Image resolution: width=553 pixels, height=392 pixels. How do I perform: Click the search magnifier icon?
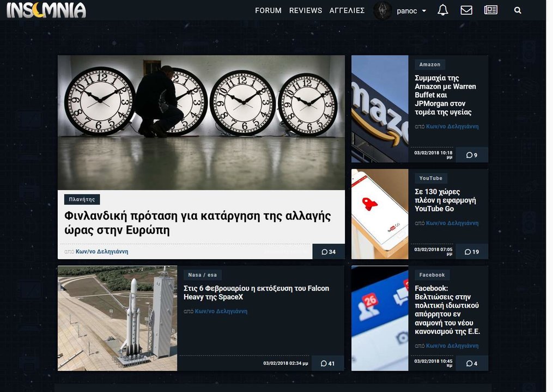point(518,10)
